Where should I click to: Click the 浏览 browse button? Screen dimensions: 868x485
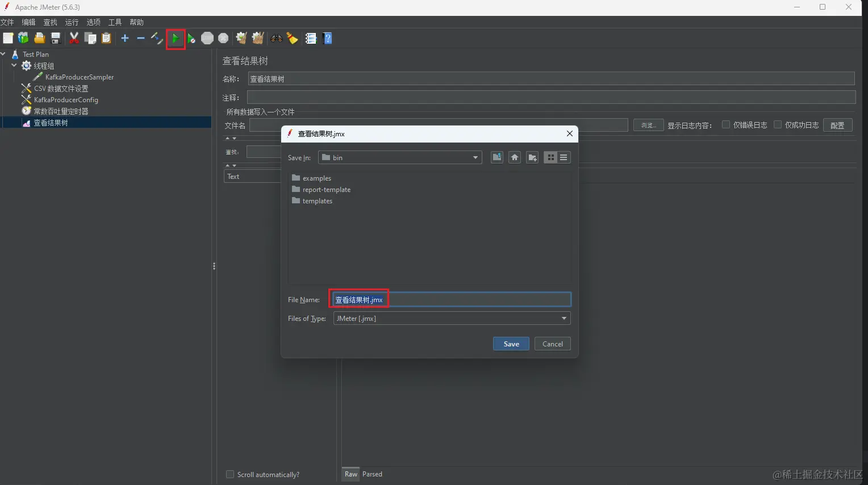coord(648,125)
